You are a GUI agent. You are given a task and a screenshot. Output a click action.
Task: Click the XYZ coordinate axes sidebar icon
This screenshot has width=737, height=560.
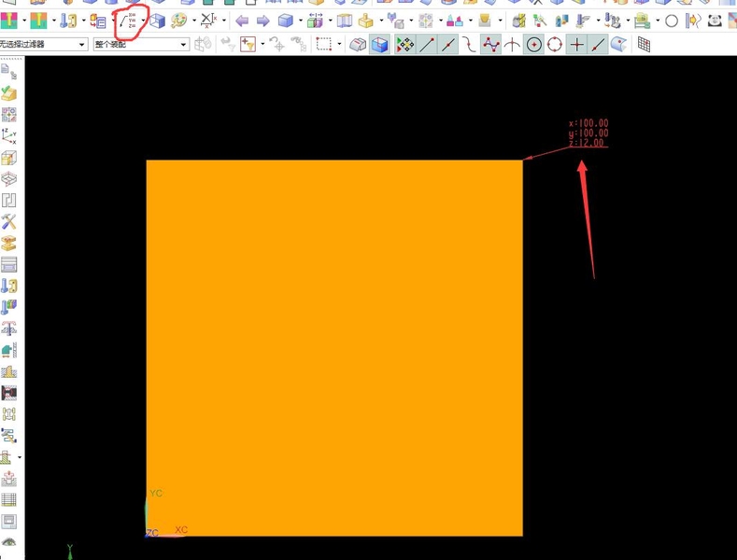[x=9, y=135]
